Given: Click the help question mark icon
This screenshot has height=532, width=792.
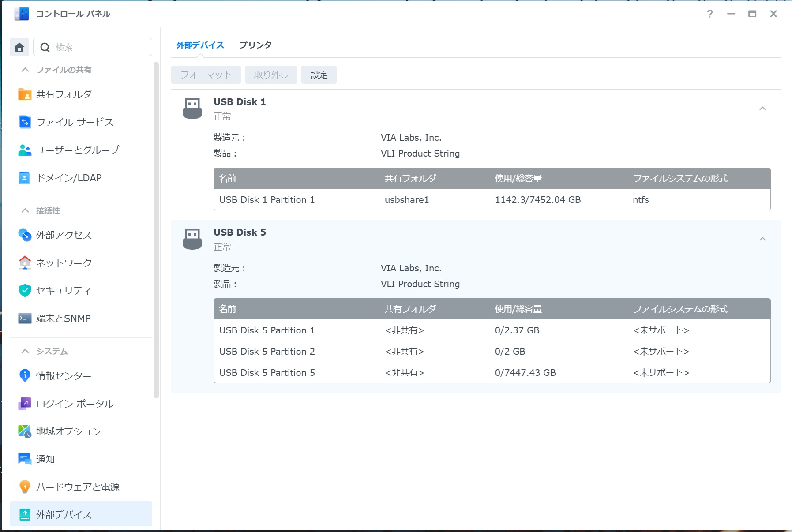Looking at the screenshot, I should pos(710,14).
